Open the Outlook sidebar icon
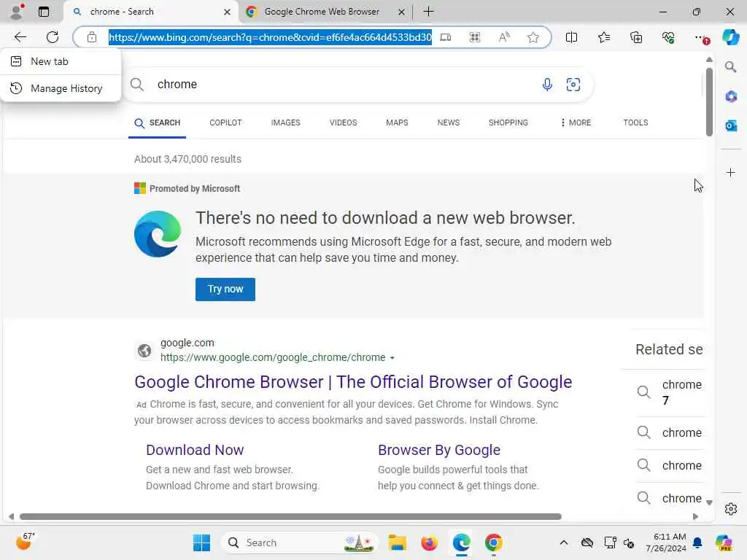 [x=730, y=125]
